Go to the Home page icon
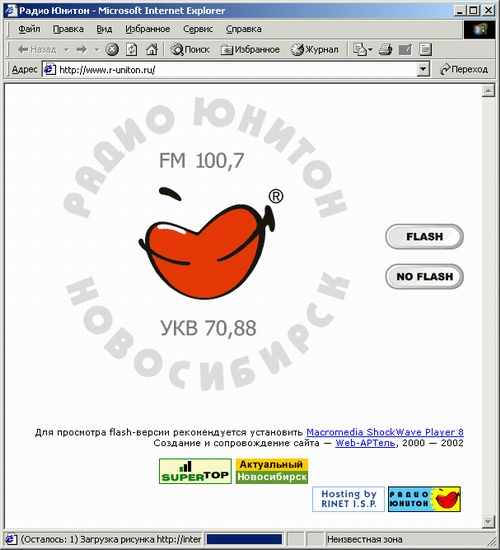The height and width of the screenshot is (550, 500). 152,49
